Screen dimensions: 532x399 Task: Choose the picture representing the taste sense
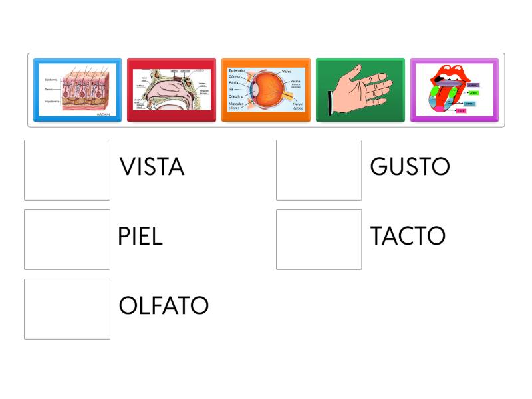(455, 90)
